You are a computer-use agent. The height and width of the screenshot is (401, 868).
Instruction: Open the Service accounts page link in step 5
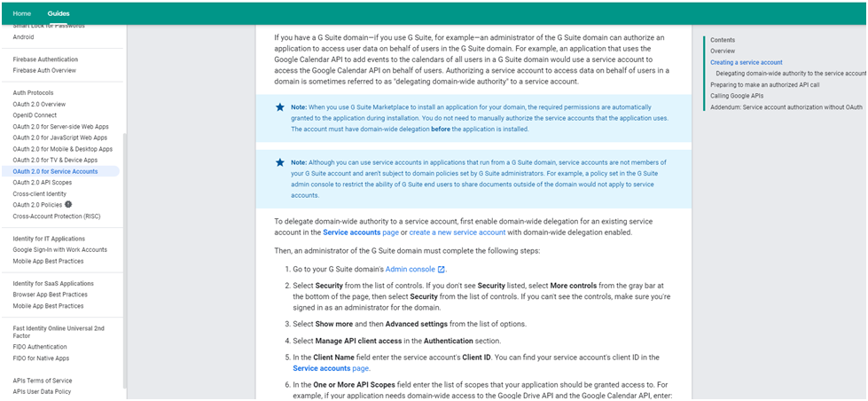[x=331, y=368]
